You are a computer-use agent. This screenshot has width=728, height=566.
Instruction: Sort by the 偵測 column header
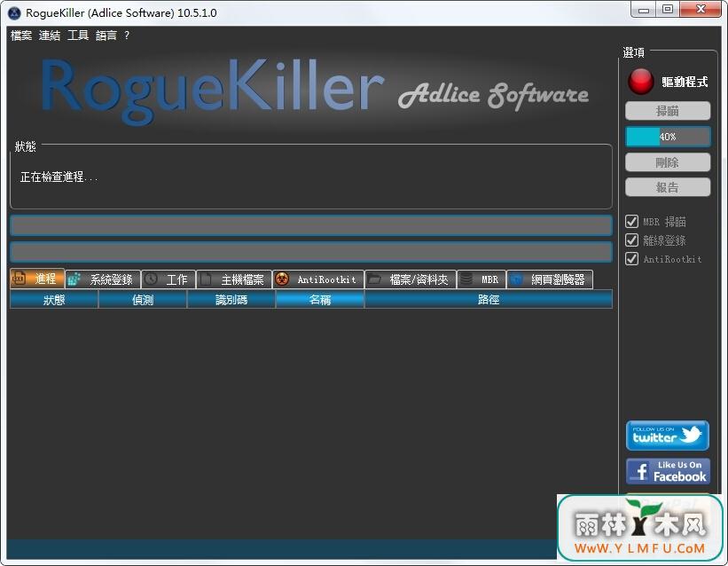[x=143, y=299]
